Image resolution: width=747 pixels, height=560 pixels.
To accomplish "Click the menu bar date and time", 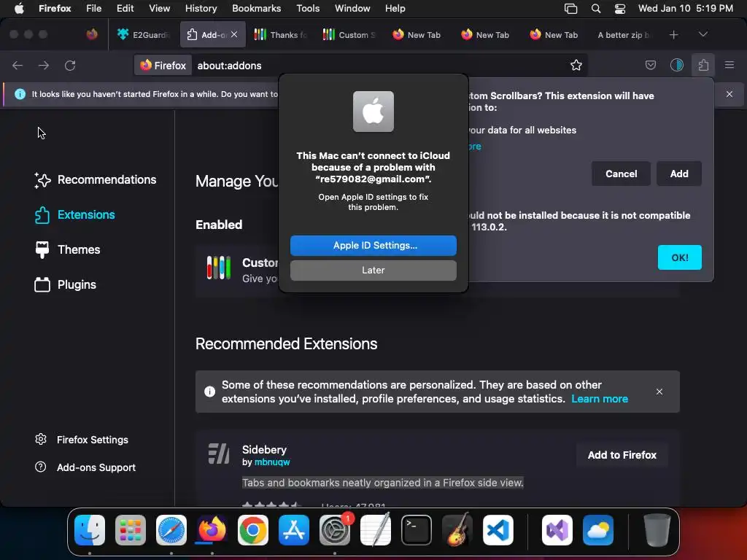I will [685, 8].
